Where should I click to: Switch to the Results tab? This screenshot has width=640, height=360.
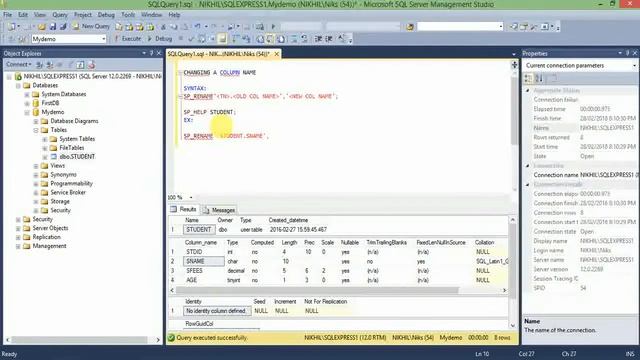[x=184, y=209]
